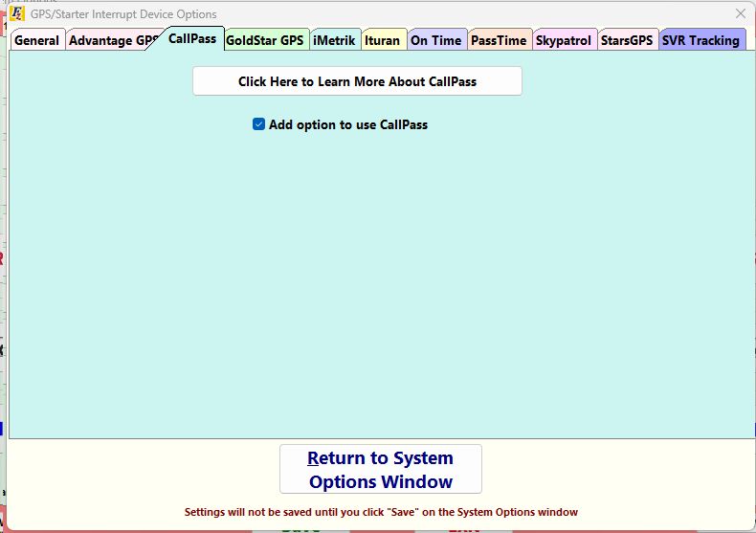
Task: Click the application icon in title bar
Action: [17, 14]
